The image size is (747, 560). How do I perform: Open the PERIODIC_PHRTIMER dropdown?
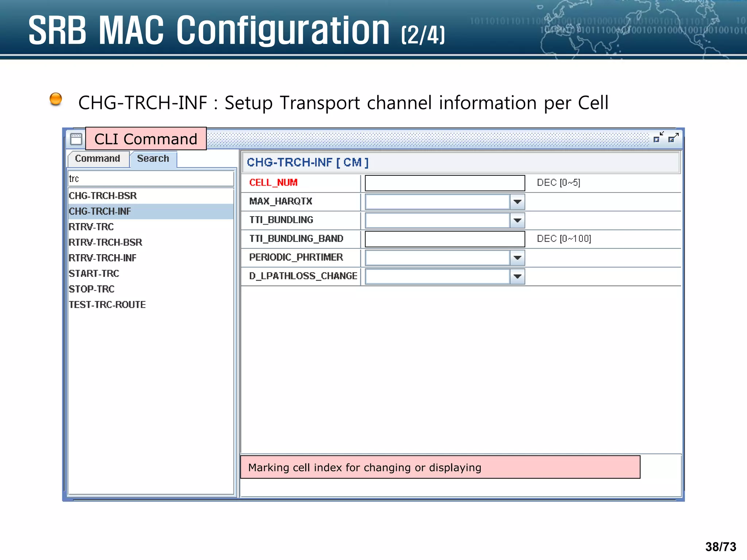pos(517,258)
